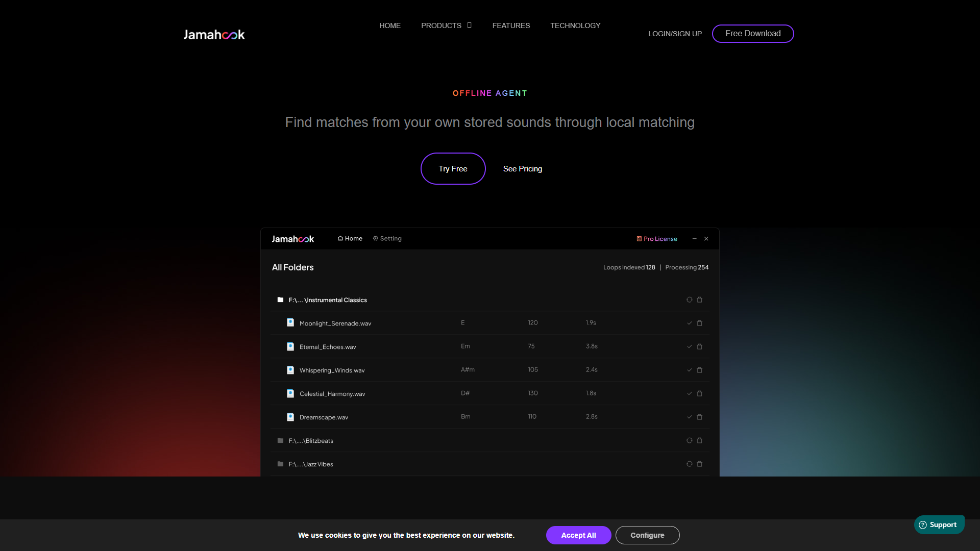The image size is (980, 551).
Task: Click the Celestial_Harmony.wav file icon
Action: click(290, 394)
